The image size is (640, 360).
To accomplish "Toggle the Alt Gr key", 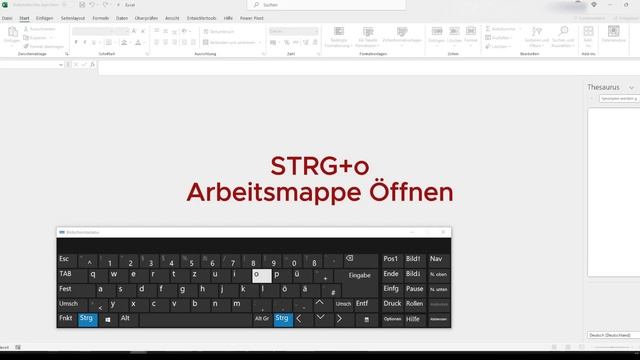I will (262, 320).
